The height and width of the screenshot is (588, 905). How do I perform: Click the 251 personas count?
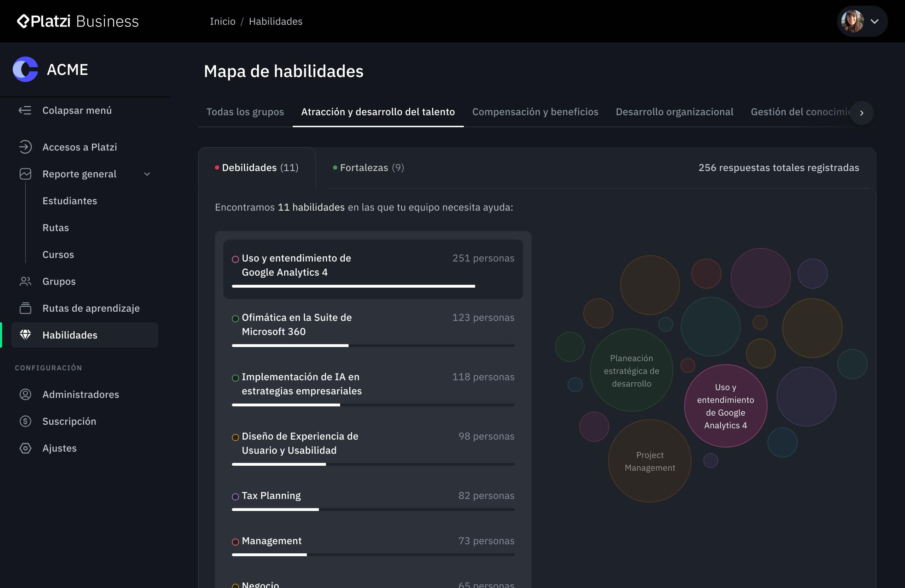pyautogui.click(x=483, y=258)
